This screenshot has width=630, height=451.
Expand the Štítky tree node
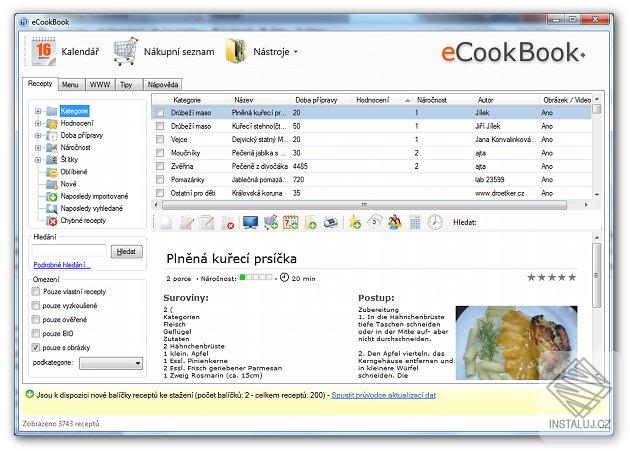coord(38,160)
